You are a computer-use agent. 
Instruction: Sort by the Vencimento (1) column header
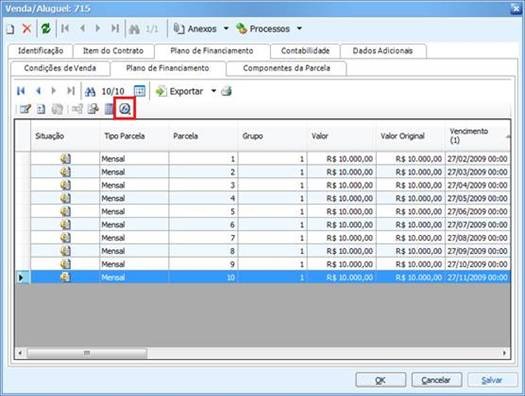coord(478,136)
